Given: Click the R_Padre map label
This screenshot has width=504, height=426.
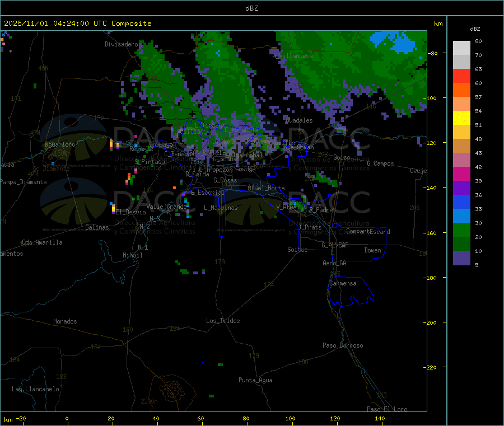Looking at the screenshot, I should coord(321,210).
